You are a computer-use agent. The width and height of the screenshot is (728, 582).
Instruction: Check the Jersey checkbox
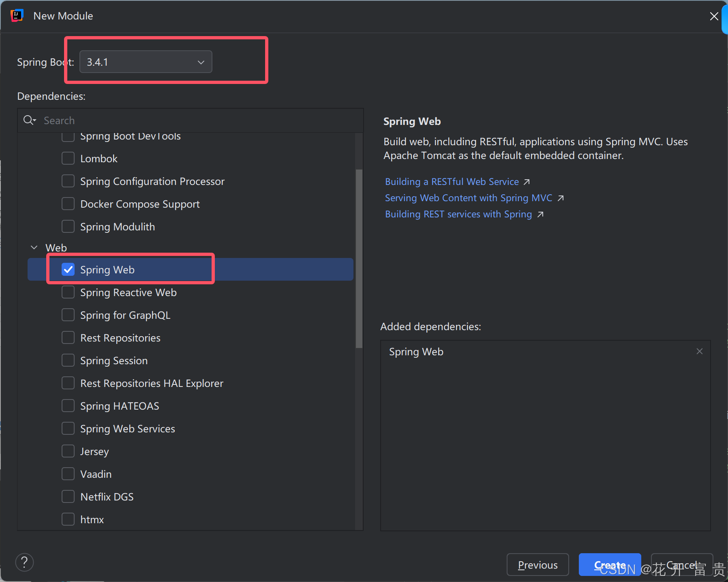[68, 451]
